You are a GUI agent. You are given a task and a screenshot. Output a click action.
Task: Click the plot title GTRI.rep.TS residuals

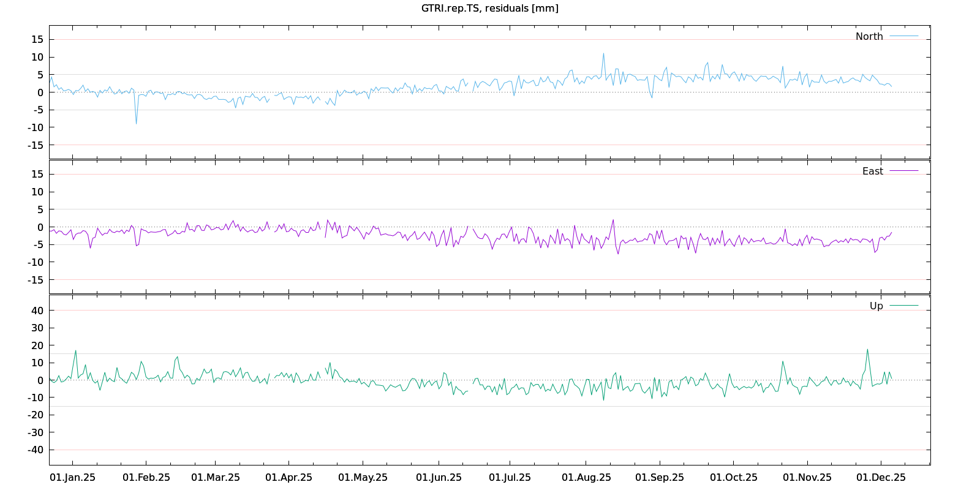tap(489, 8)
